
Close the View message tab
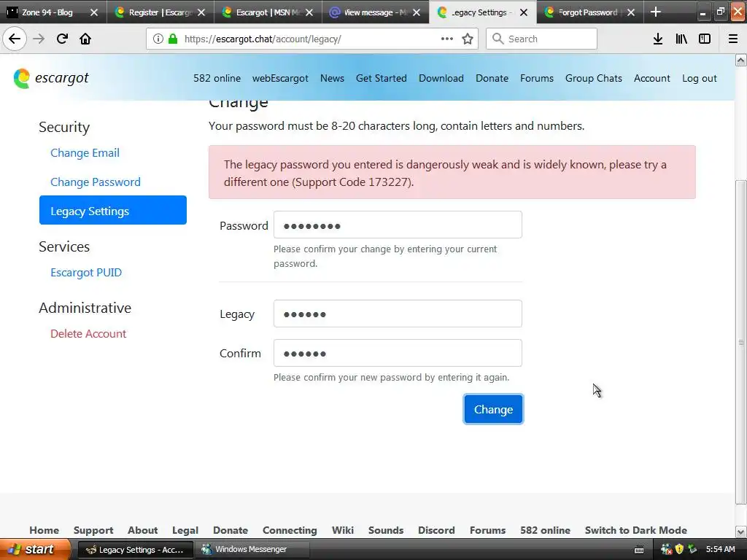[417, 12]
